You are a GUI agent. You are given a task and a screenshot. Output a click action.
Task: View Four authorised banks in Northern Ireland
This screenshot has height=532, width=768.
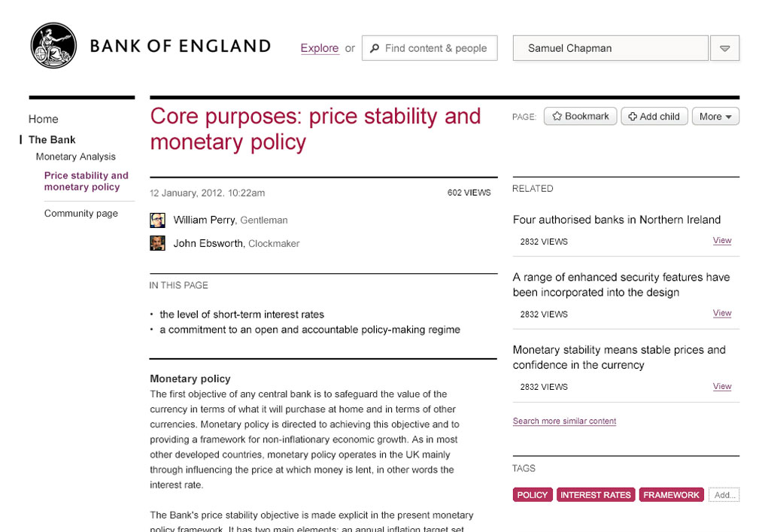point(722,241)
